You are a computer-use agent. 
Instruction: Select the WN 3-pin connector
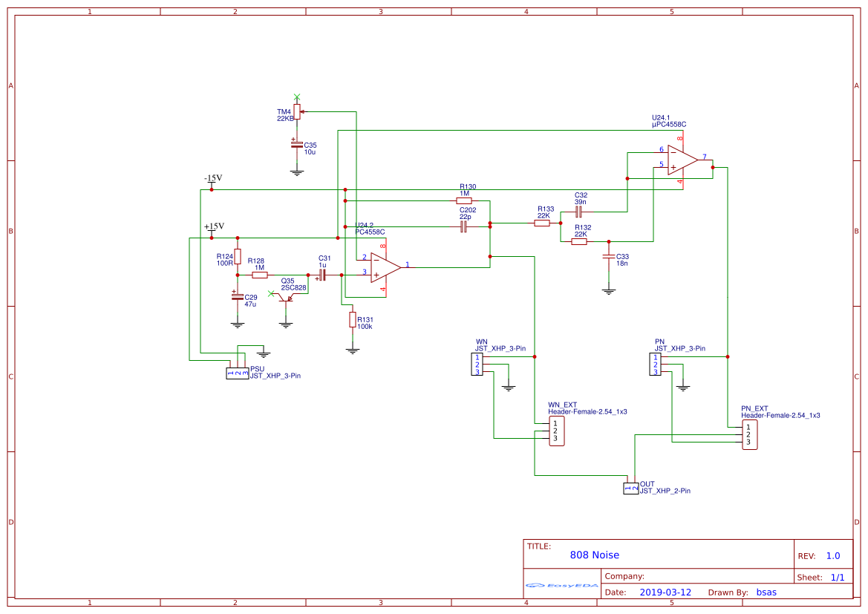pos(477,365)
